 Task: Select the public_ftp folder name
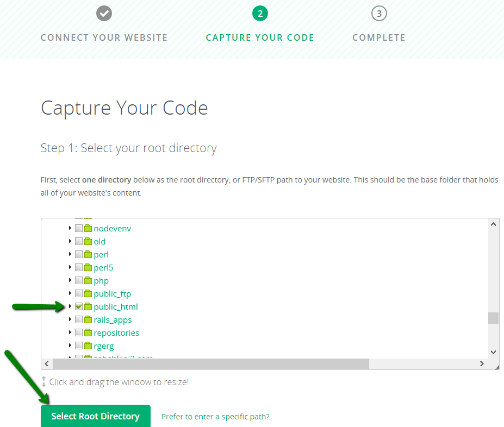click(113, 294)
